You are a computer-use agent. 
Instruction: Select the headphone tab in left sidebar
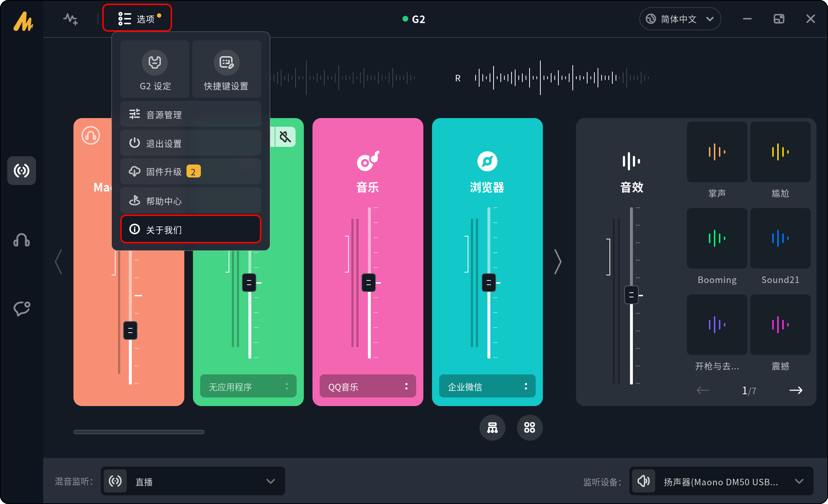(x=22, y=240)
